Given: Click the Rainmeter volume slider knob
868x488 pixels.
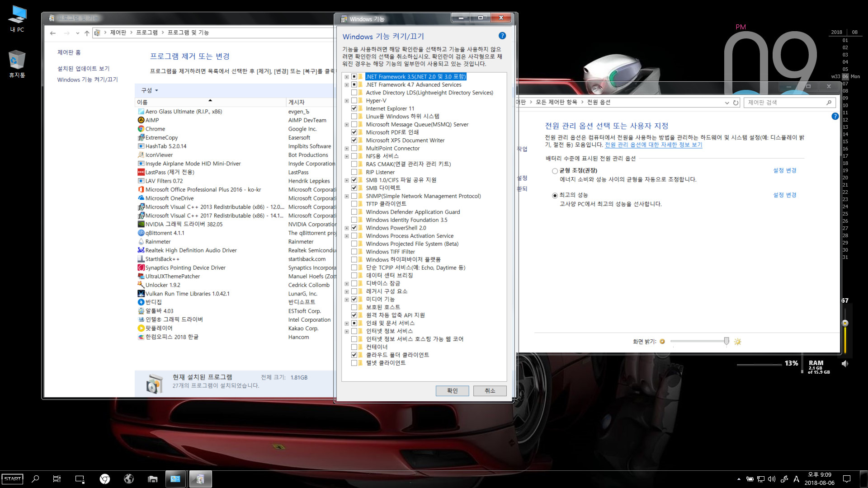Looking at the screenshot, I should 845,323.
